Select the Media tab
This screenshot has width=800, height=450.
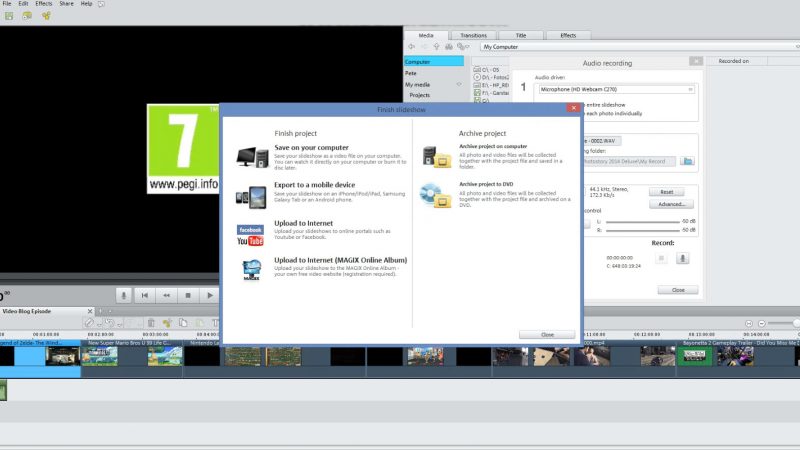(426, 35)
